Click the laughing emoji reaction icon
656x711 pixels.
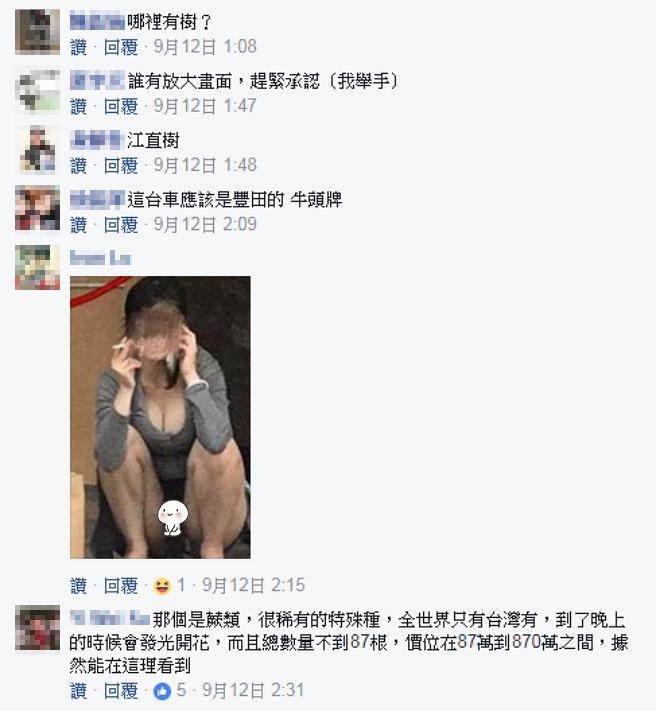[162, 585]
